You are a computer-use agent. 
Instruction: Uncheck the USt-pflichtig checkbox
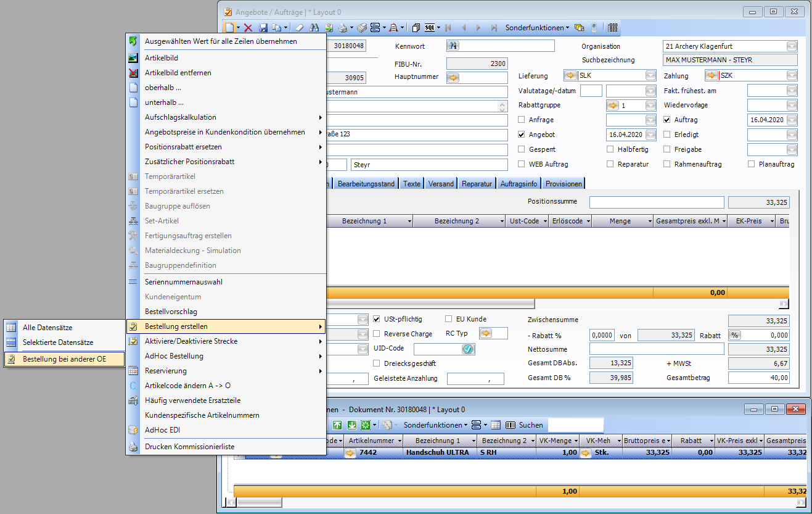(377, 319)
